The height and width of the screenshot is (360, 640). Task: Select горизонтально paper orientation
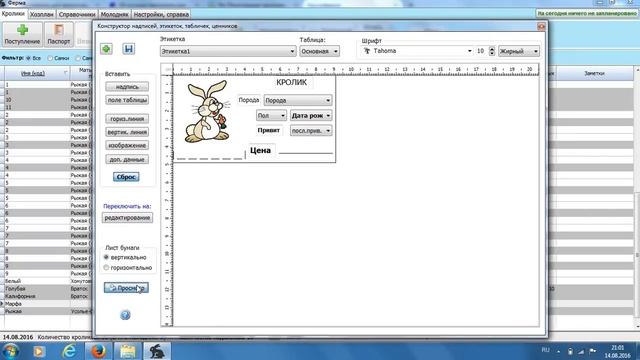[106, 268]
